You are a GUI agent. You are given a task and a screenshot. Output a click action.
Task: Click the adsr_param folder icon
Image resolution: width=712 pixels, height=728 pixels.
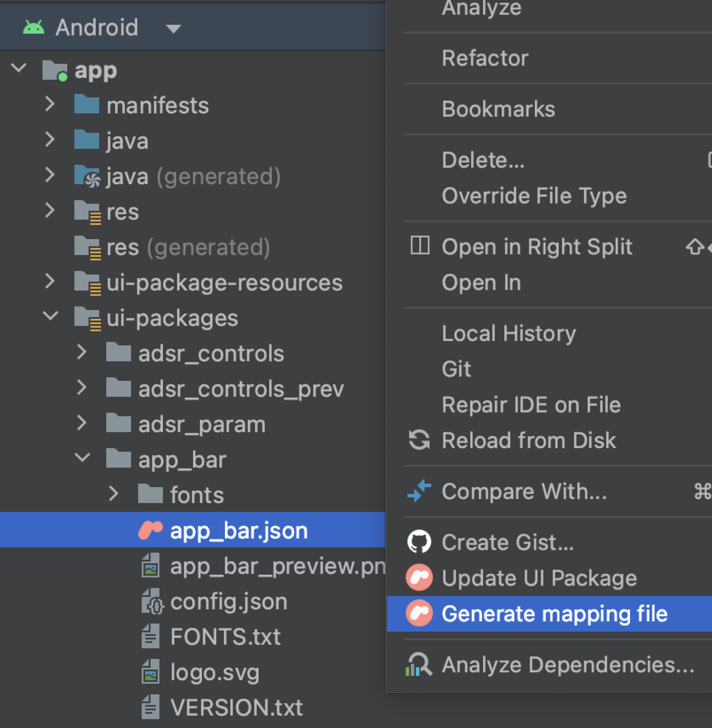tap(119, 423)
